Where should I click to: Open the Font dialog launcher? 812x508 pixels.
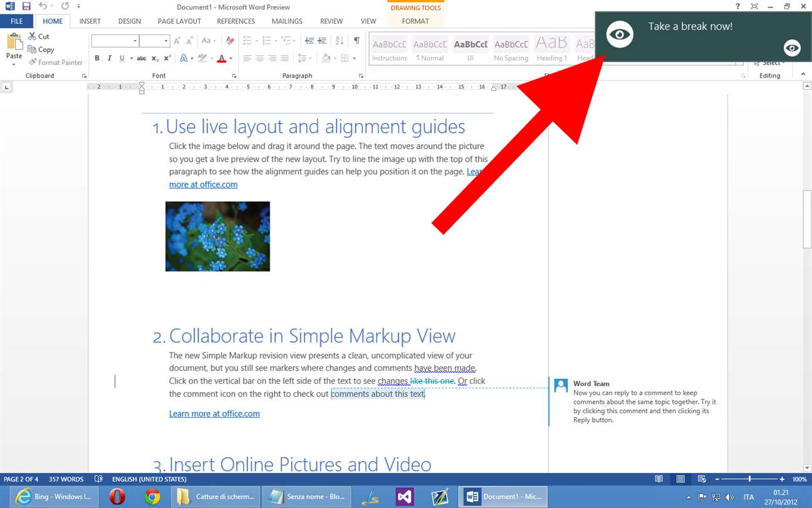pos(234,76)
